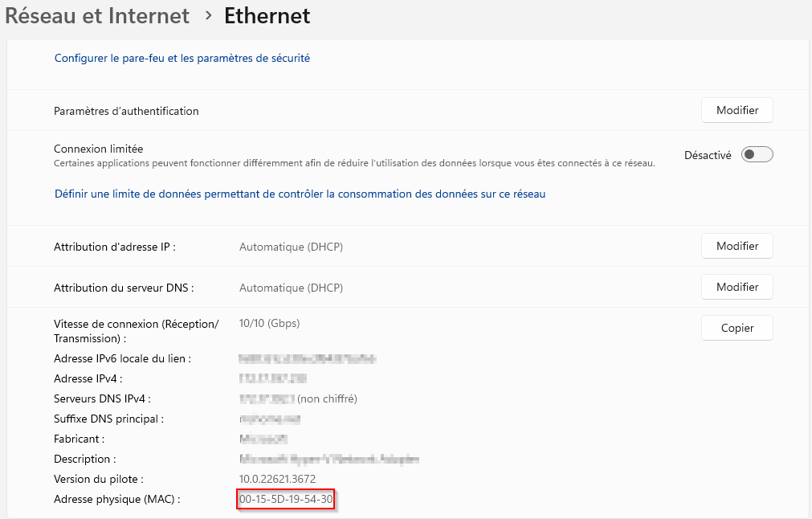This screenshot has width=812, height=519.
Task: Click Modifier for Attribution du serveur DNS
Action: [737, 287]
